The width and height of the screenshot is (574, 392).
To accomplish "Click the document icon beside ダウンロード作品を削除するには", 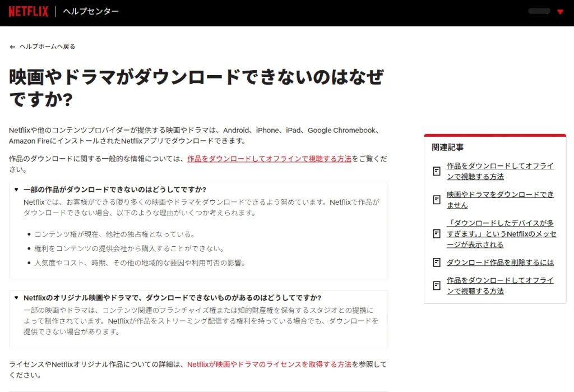I will pos(436,262).
